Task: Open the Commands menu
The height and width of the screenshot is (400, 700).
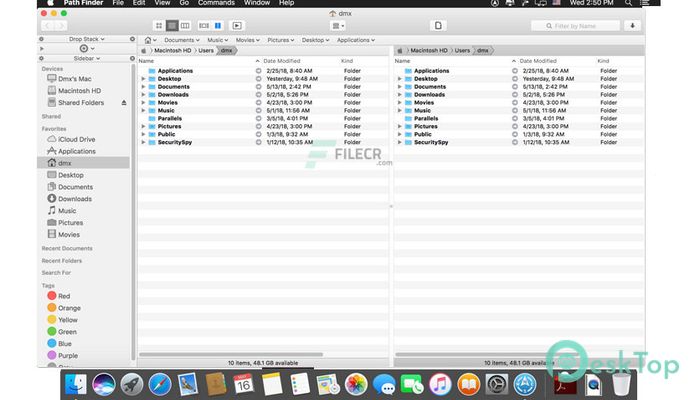Action: coord(216,3)
